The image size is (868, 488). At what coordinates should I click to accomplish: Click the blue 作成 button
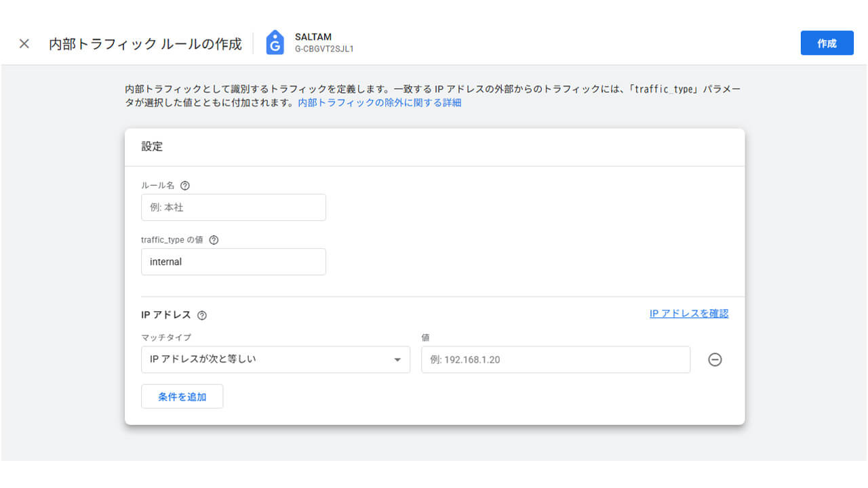[826, 43]
